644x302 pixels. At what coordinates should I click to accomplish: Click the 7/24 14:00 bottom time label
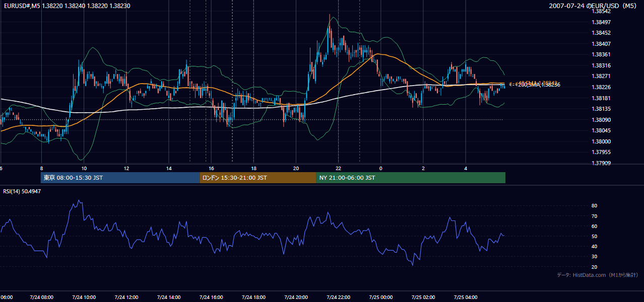(169, 297)
